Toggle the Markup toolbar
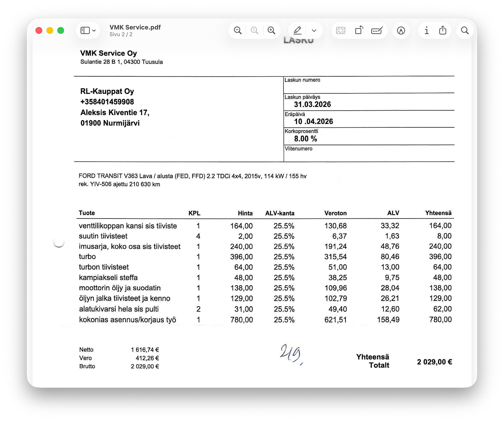504x423 pixels. pos(401,31)
